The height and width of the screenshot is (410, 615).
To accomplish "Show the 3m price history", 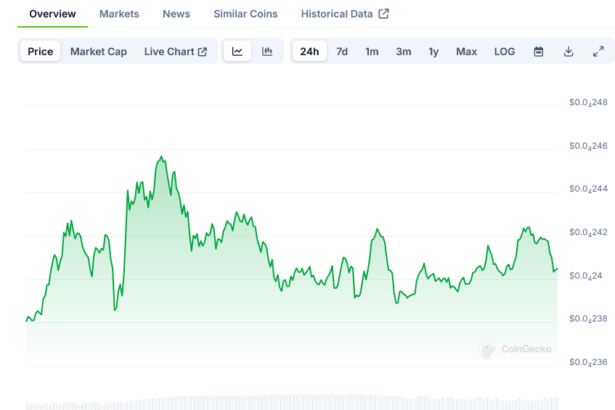I will coord(403,51).
